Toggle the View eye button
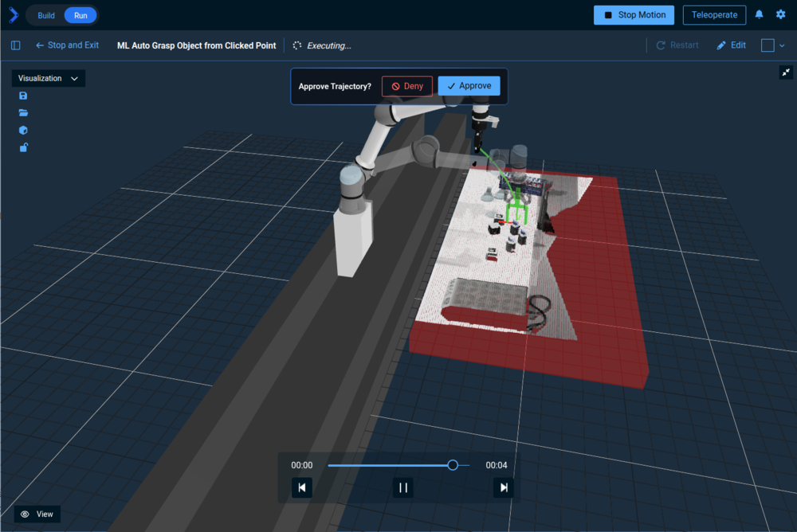The height and width of the screenshot is (532, 797). click(x=37, y=514)
